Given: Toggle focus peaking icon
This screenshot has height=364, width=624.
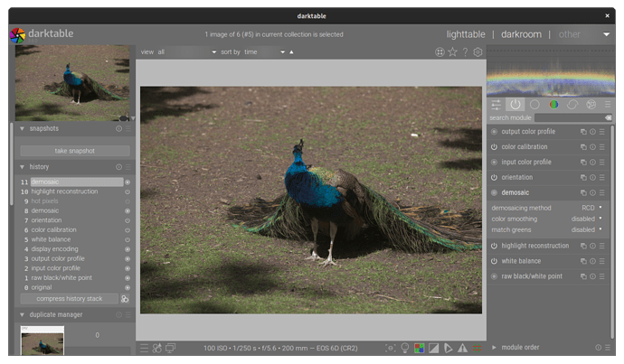Looking at the screenshot, I should click(391, 349).
